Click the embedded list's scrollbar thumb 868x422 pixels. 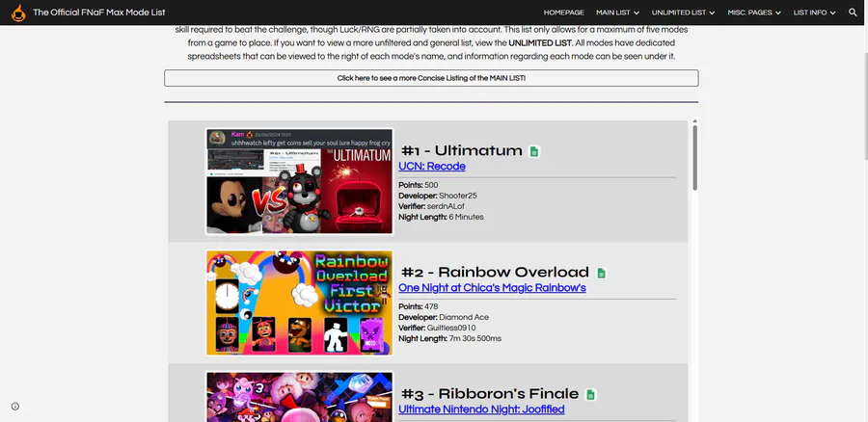(694, 158)
